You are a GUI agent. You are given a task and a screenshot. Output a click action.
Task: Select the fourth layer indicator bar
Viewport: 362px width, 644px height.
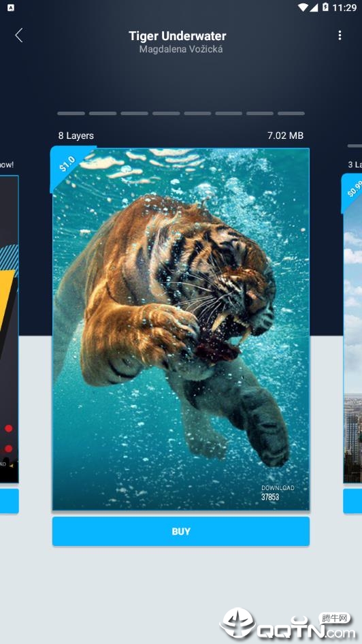click(166, 114)
